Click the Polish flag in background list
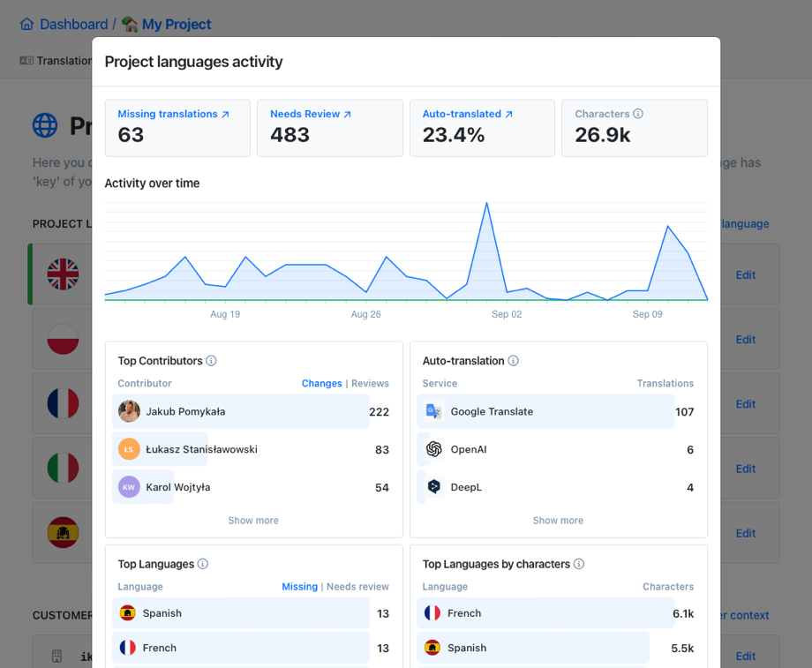 pos(63,339)
